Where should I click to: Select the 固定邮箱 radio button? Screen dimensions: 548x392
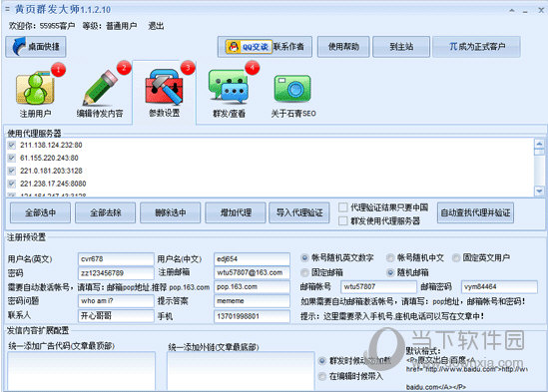point(304,272)
